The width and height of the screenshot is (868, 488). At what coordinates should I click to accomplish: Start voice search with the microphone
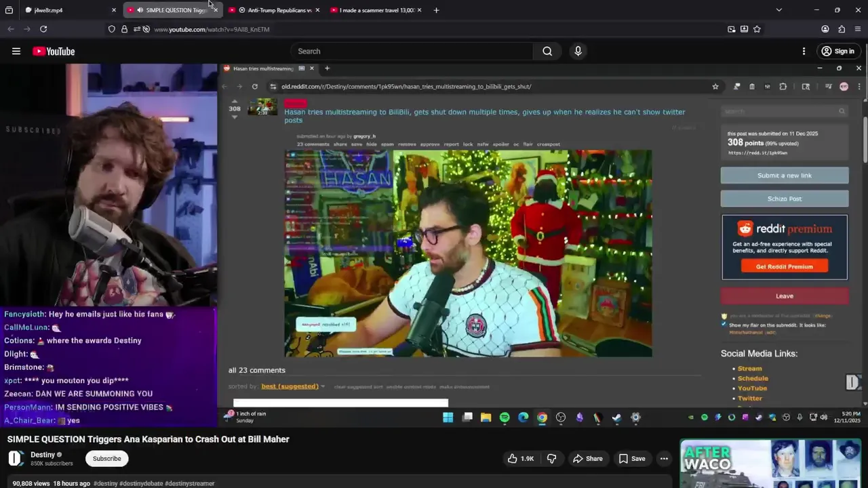click(x=578, y=52)
